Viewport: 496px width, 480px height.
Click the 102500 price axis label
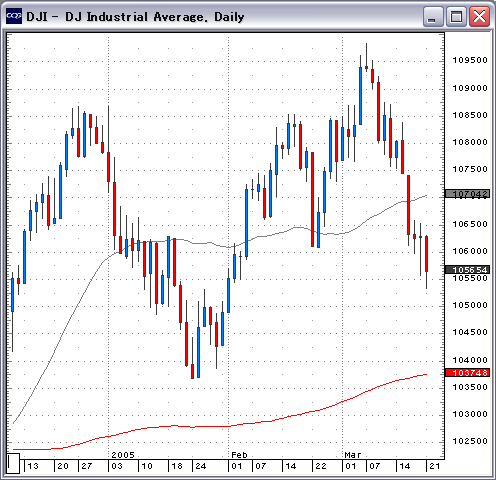470,441
